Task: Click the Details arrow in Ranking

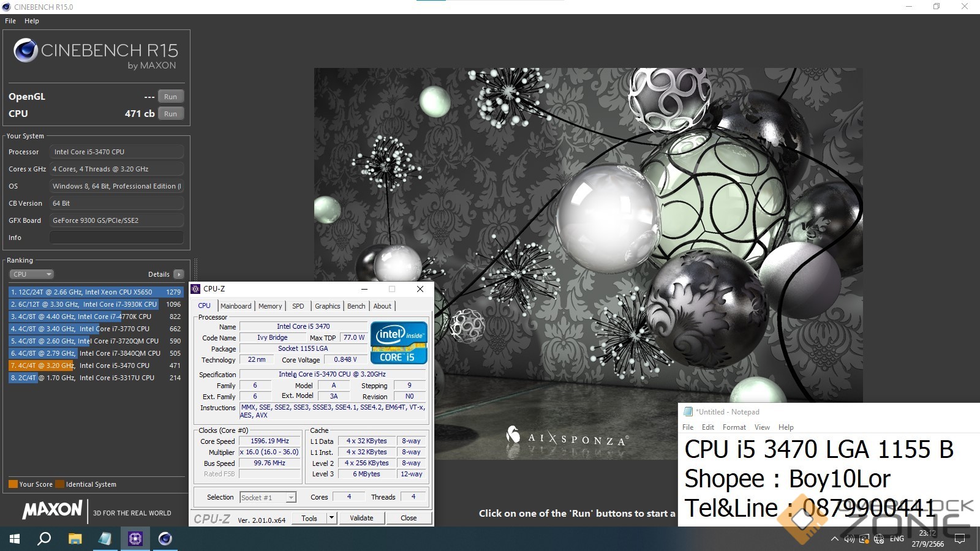Action: point(178,274)
